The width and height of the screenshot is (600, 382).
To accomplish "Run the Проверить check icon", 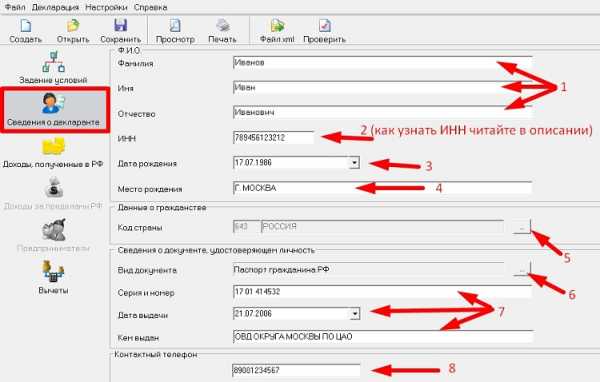I will tap(324, 26).
